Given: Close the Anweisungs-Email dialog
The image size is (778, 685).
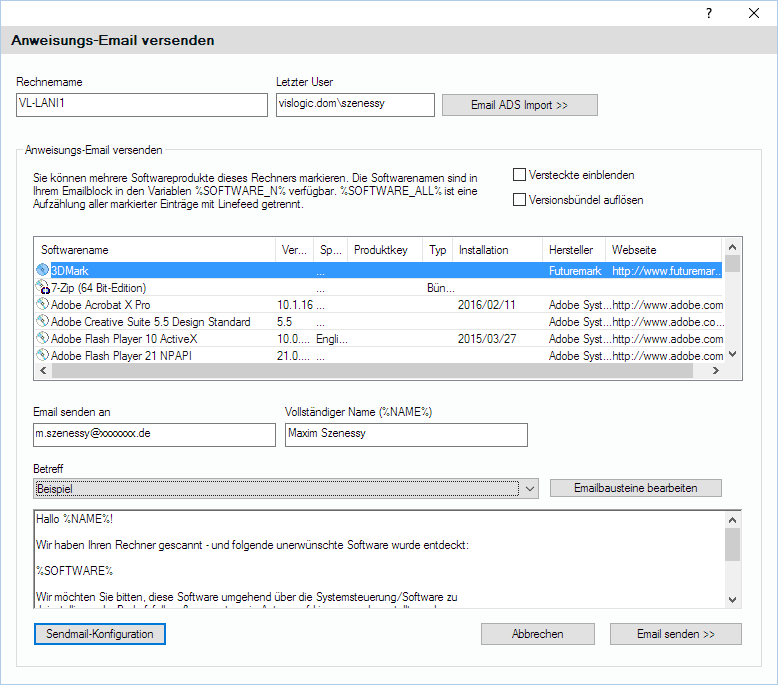Looking at the screenshot, I should (754, 13).
